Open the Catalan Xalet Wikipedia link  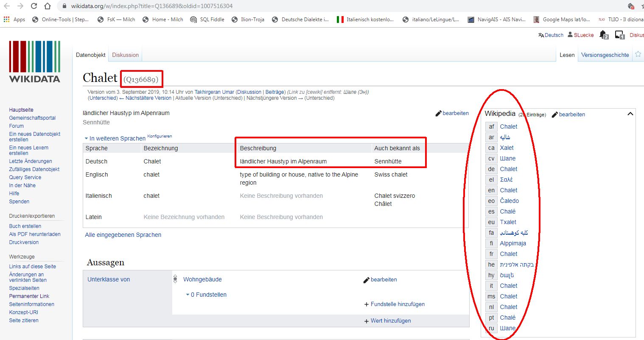coord(507,148)
